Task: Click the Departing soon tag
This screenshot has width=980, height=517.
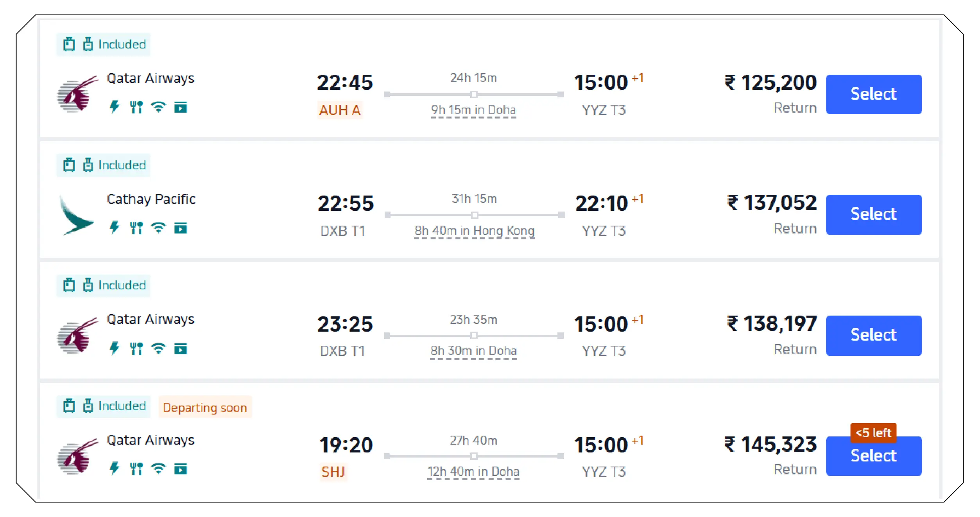Action: pyautogui.click(x=205, y=407)
